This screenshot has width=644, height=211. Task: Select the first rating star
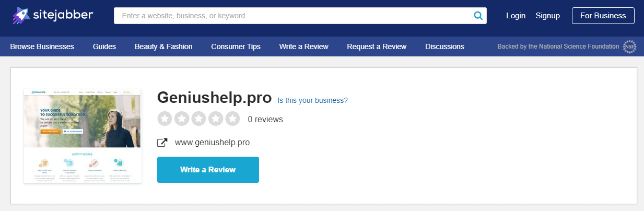point(165,119)
